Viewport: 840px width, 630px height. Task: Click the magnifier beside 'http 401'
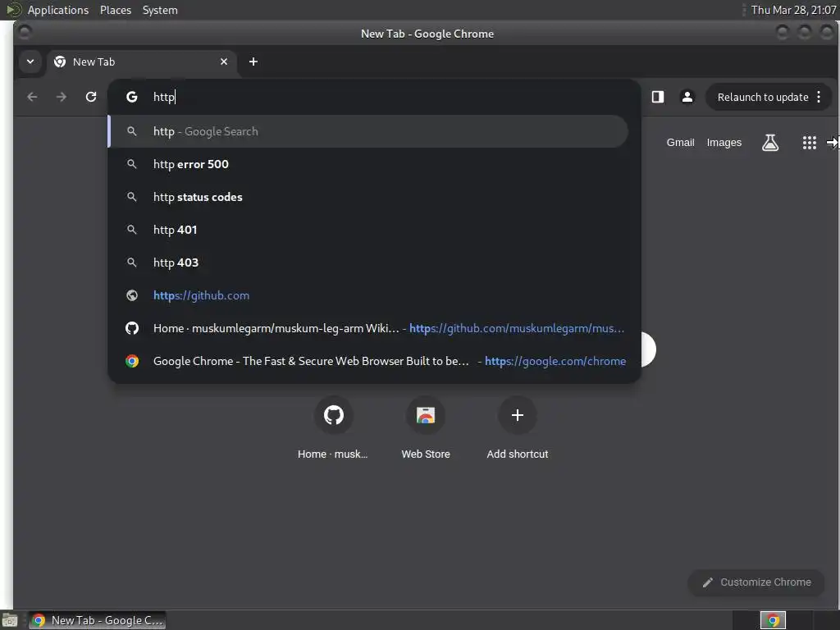pyautogui.click(x=132, y=230)
